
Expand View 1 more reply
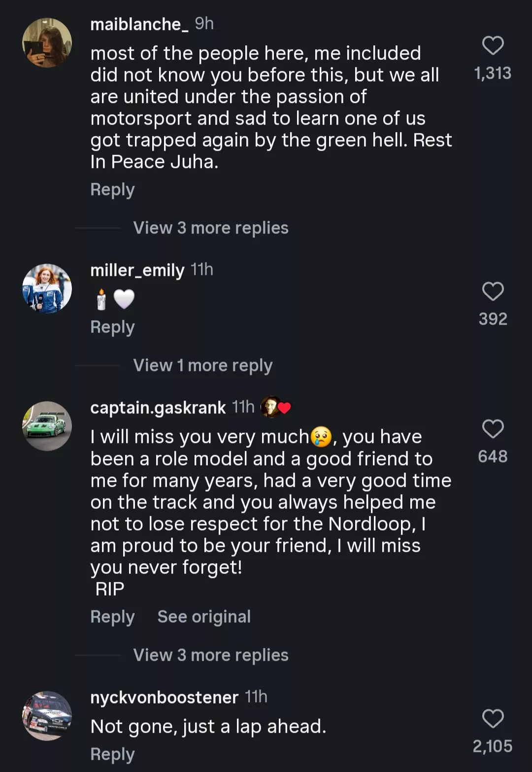pos(202,365)
